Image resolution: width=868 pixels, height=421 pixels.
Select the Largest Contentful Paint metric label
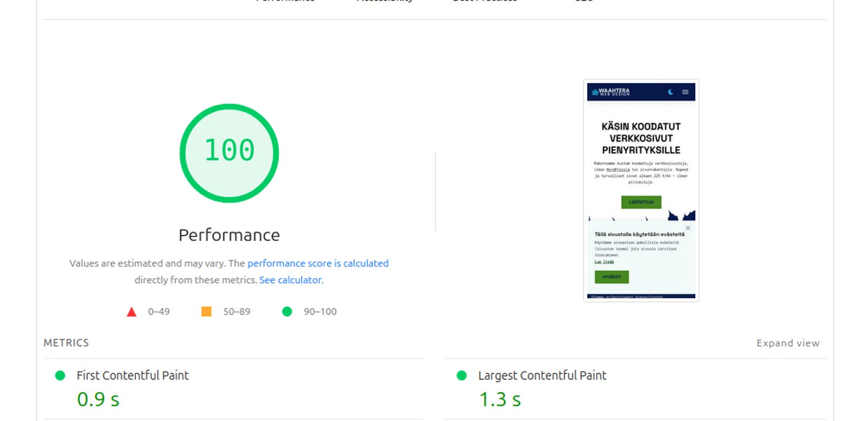tap(542, 375)
